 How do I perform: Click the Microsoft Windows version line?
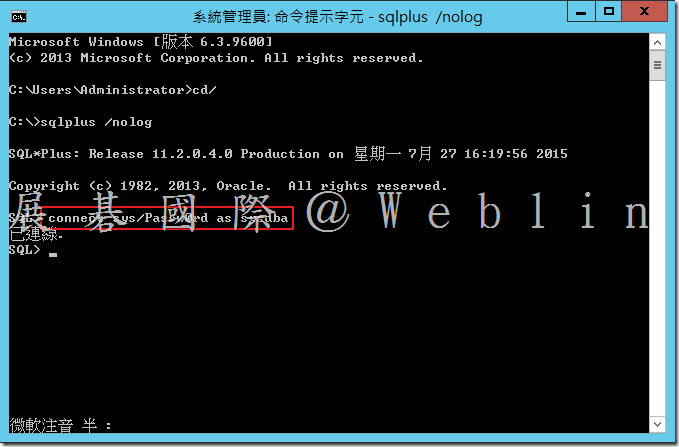click(141, 42)
